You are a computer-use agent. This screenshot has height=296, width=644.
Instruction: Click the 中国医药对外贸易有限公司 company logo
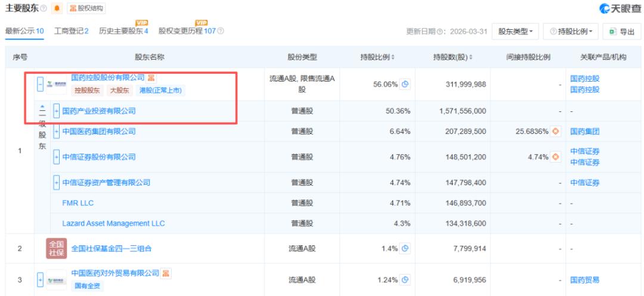tap(56, 280)
